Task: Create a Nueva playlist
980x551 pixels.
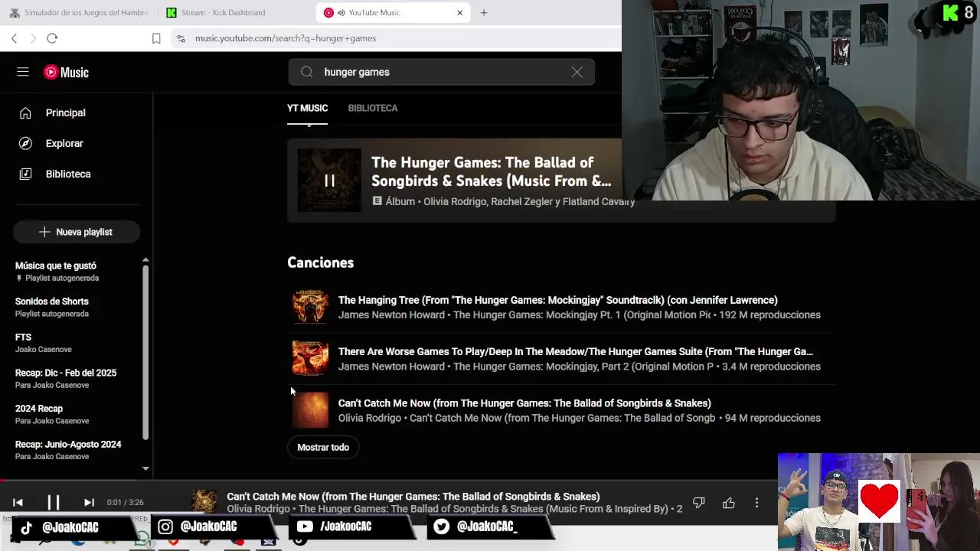Action: point(77,232)
